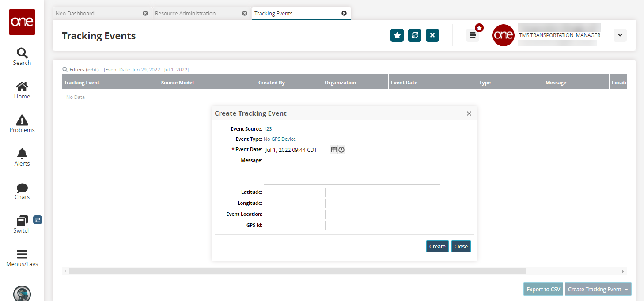Open time picker clock icon
Screen dimensions: 644x301
[x=341, y=150]
